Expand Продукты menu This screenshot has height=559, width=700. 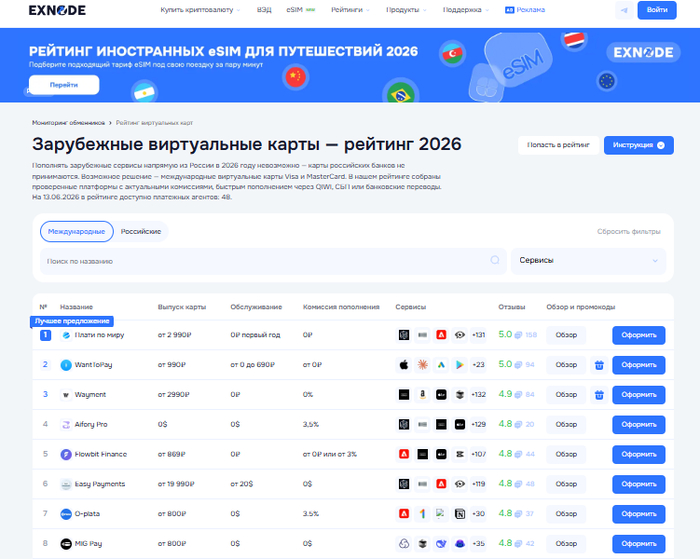click(x=406, y=10)
